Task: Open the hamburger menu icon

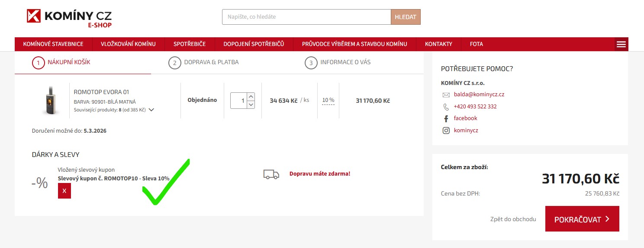Action: [x=621, y=44]
